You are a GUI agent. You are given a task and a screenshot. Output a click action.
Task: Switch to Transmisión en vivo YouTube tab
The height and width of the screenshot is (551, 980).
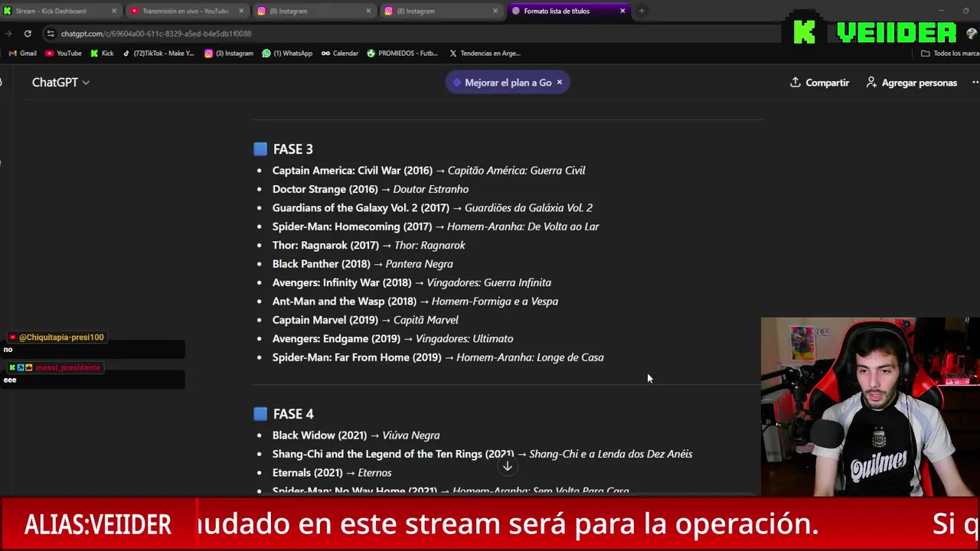(x=185, y=11)
